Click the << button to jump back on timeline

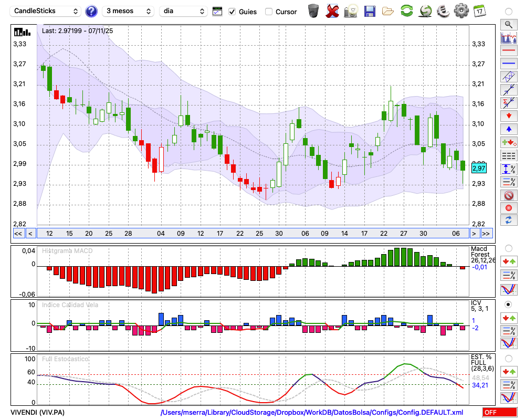18,234
